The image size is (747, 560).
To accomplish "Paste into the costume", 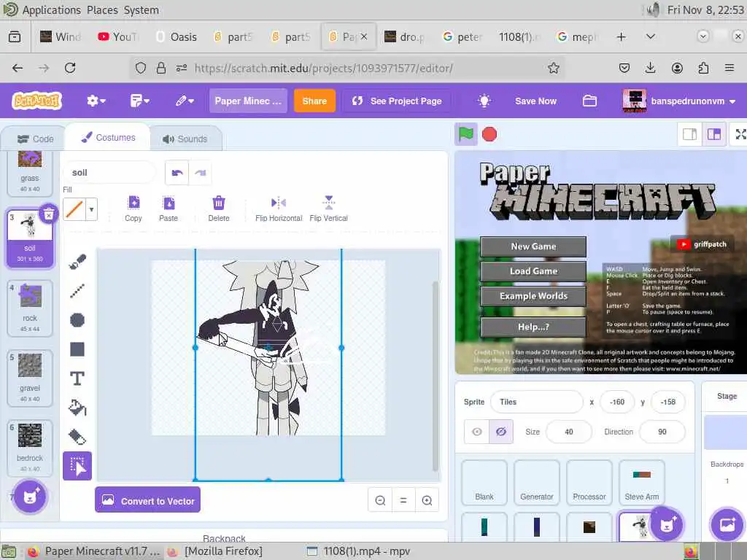I will [169, 209].
